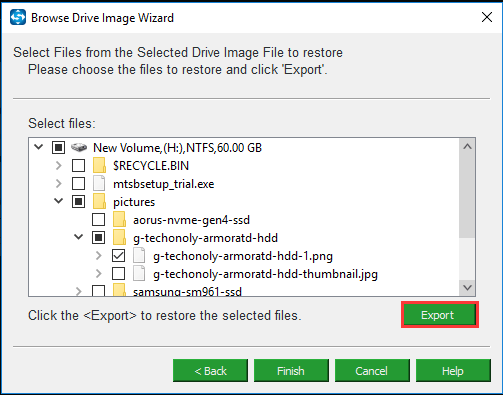Viewport: 503px width, 395px height.
Task: Expand the hdd-thumbnail.jpg node
Action: point(99,273)
